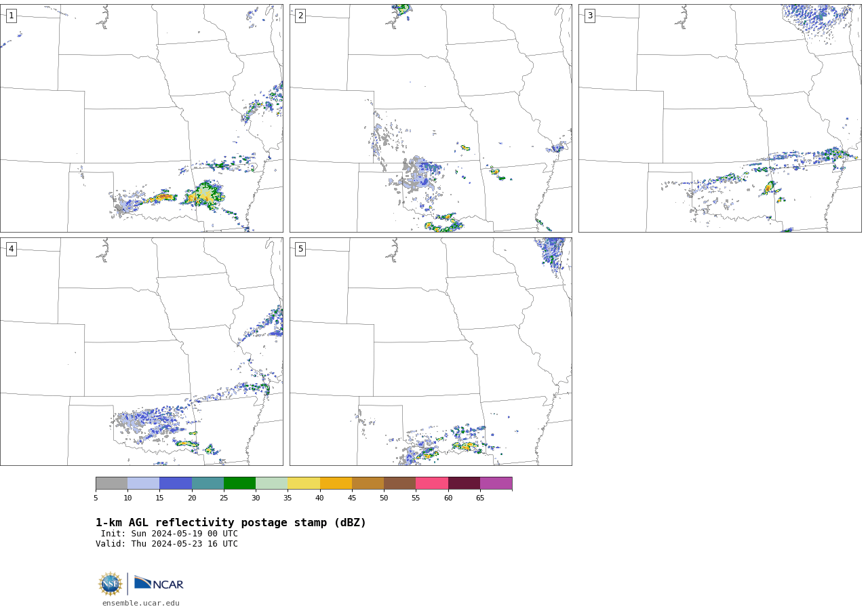The height and width of the screenshot is (611, 868).
Task: Click the NCAR logo
Action: [159, 583]
